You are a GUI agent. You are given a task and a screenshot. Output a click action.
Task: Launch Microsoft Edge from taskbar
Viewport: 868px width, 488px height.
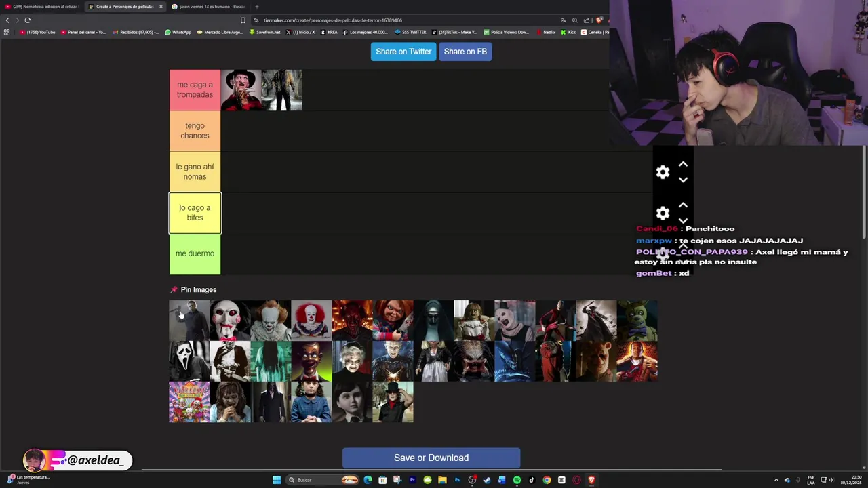368,480
